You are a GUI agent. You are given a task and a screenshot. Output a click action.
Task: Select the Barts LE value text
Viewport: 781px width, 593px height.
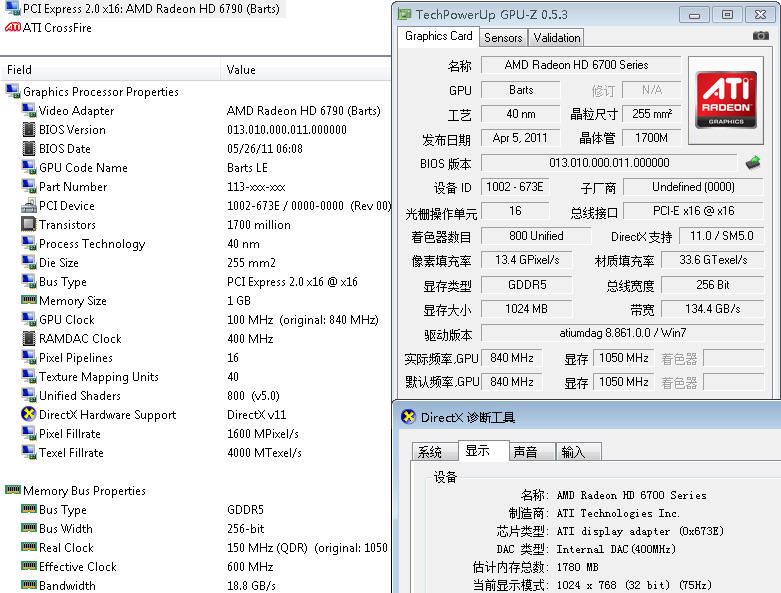tap(247, 168)
